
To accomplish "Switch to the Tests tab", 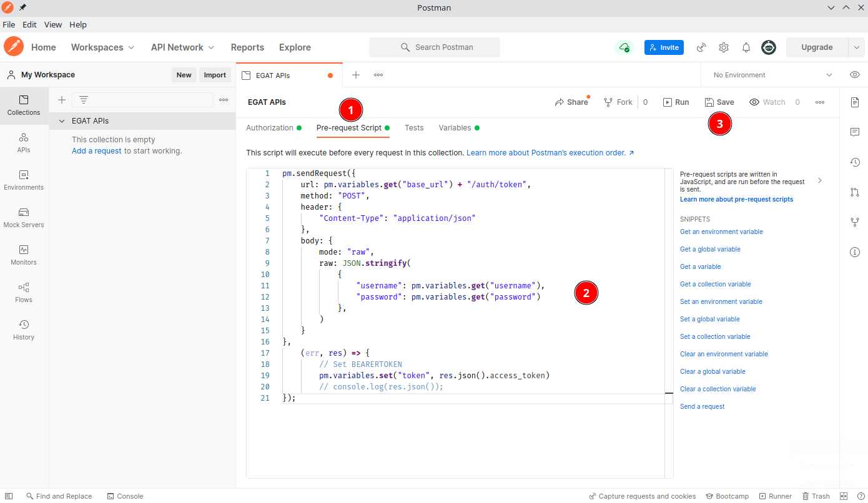I will coord(414,128).
